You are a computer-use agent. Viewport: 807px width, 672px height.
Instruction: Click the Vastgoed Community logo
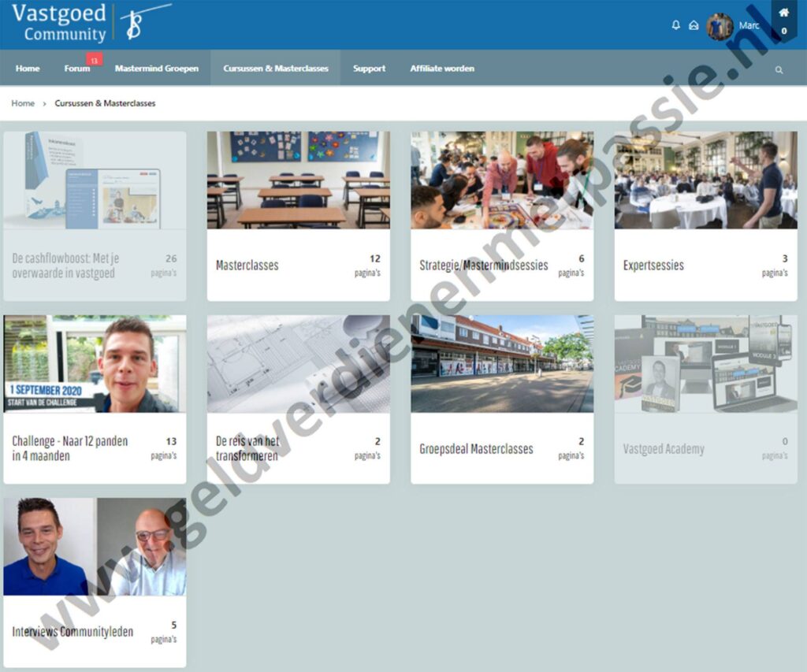(x=91, y=23)
